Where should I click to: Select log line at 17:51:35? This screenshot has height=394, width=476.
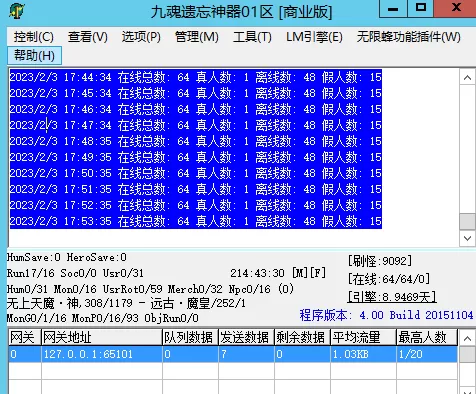(x=196, y=189)
